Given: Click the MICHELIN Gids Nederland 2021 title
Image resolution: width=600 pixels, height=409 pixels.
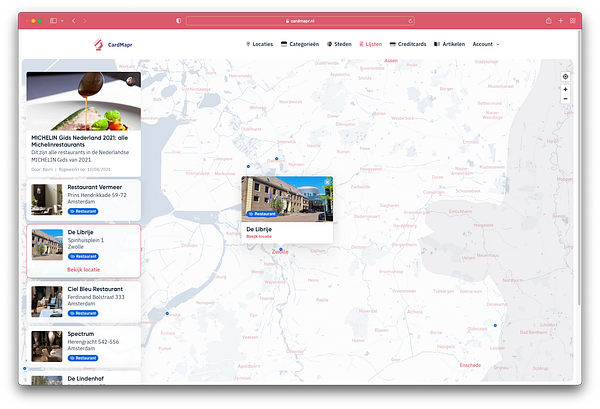Looking at the screenshot, I should pos(80,141).
